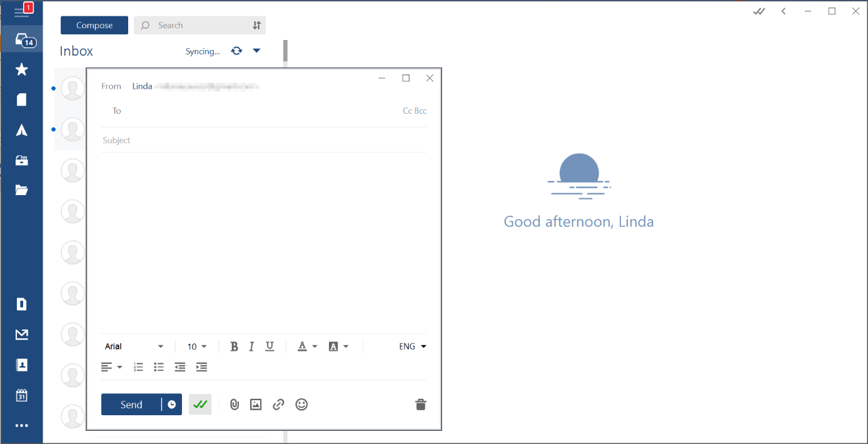Image resolution: width=868 pixels, height=444 pixels.
Task: Open the Inbox mailbox
Action: click(76, 51)
